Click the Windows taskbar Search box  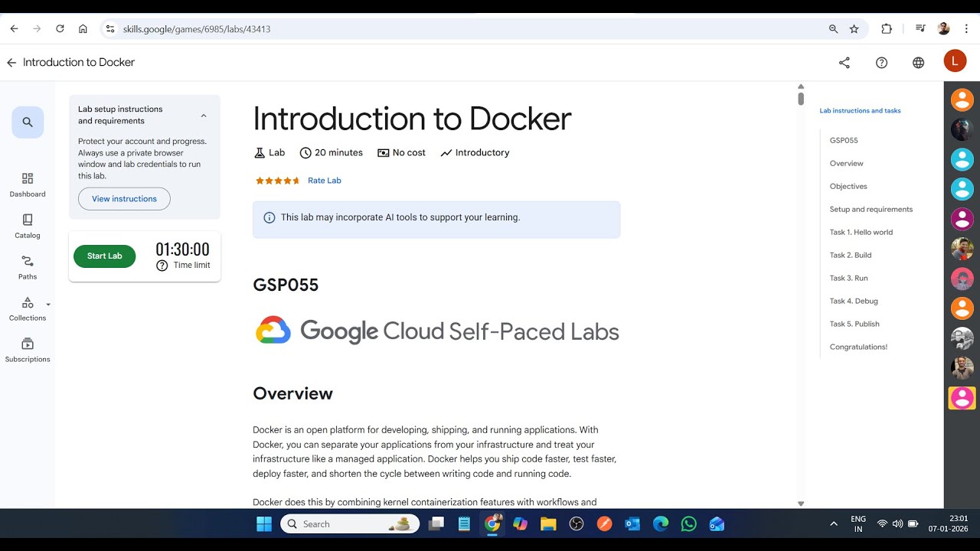350,524
